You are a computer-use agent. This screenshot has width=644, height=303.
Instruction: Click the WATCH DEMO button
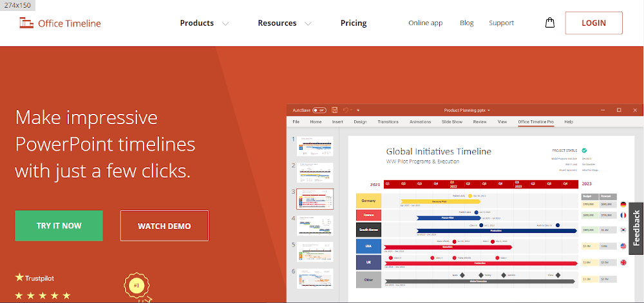(164, 226)
